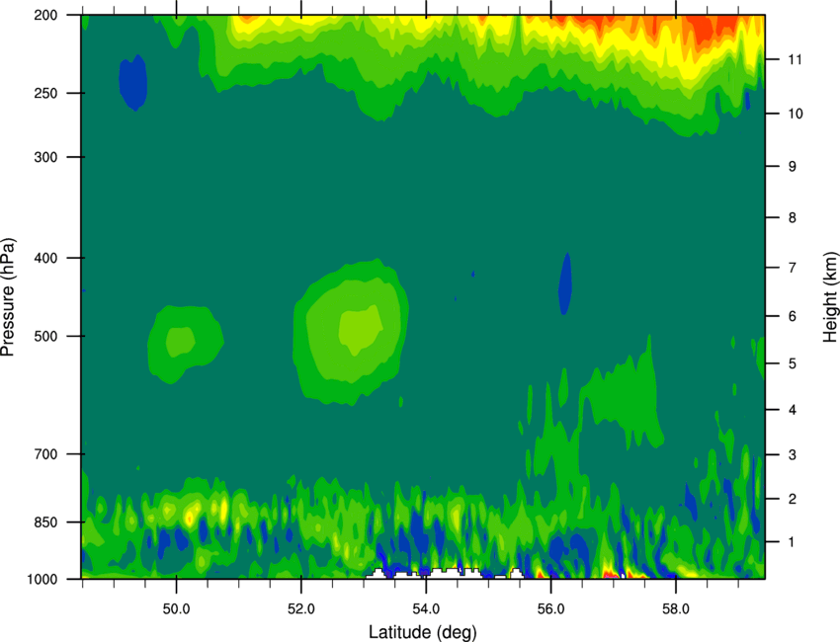The height and width of the screenshot is (642, 840).
Task: Pick the 1 km height label
Action: coord(793,542)
